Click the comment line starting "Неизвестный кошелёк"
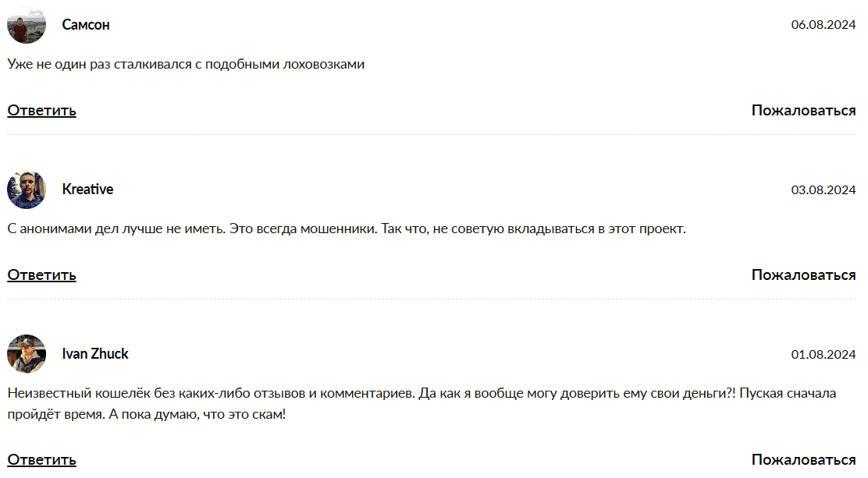This screenshot has height=478, width=868. [x=422, y=393]
